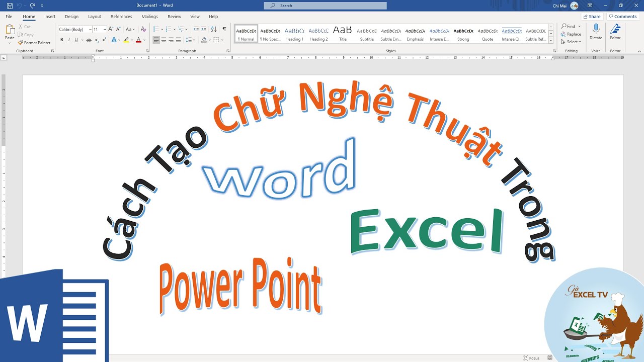Open the Customize Quick Access Toolbar dropdown

pyautogui.click(x=42, y=6)
